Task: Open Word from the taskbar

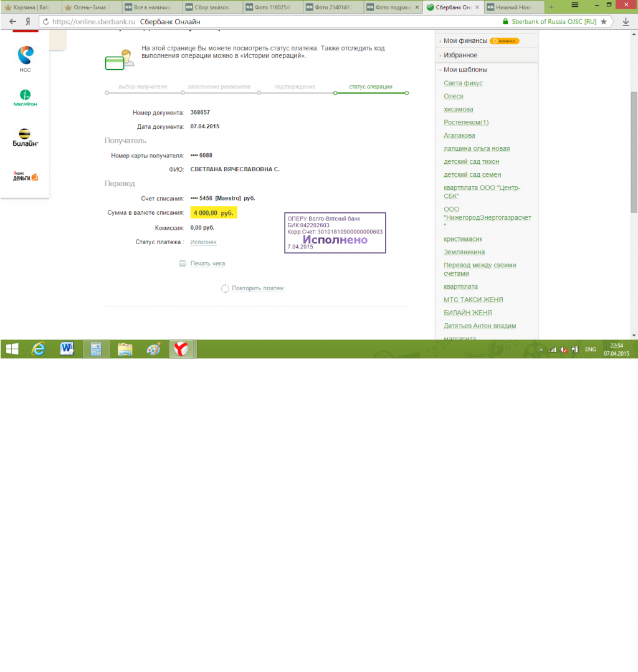Action: [x=67, y=349]
